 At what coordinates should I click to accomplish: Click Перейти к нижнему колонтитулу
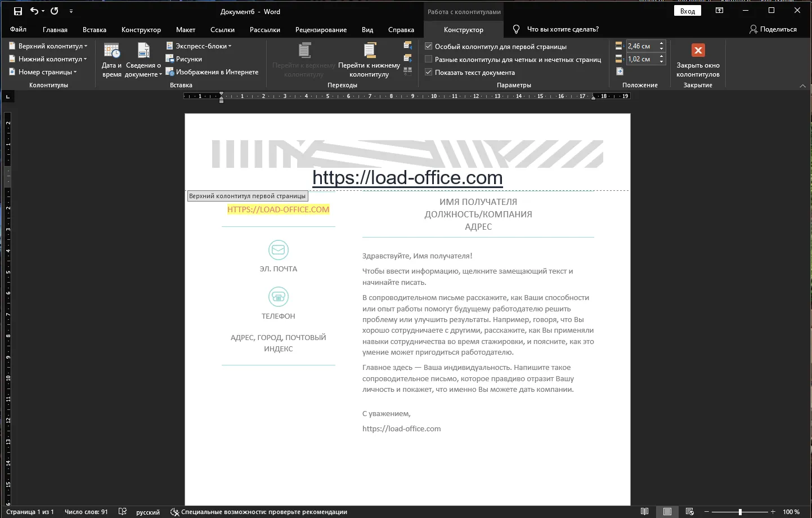coord(369,60)
